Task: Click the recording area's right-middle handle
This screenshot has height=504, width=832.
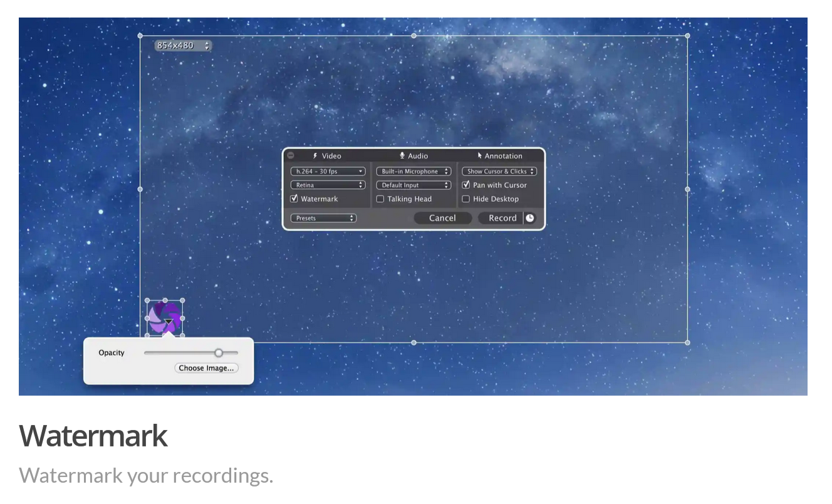Action: [x=687, y=189]
